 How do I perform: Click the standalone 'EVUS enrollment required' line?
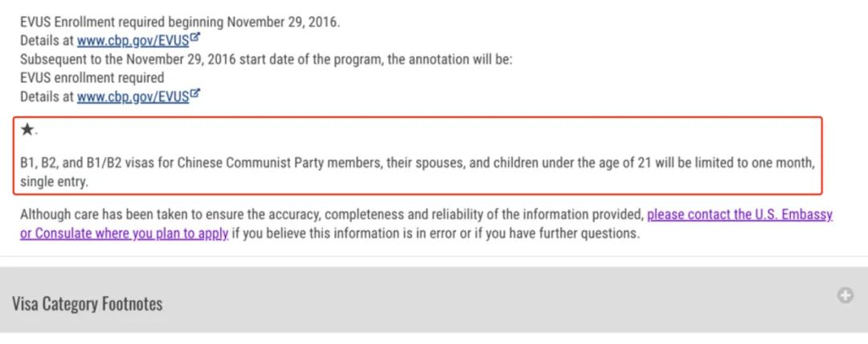[92, 77]
